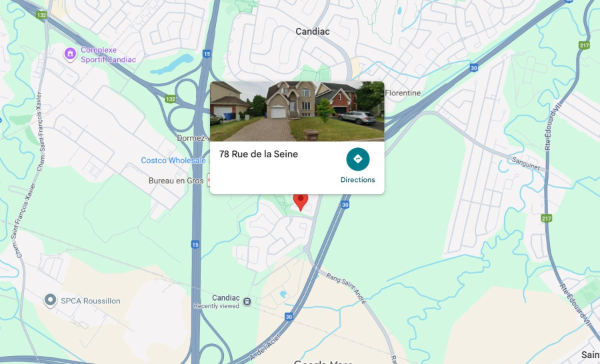Select the SPCA Roussillon text label

[91, 301]
